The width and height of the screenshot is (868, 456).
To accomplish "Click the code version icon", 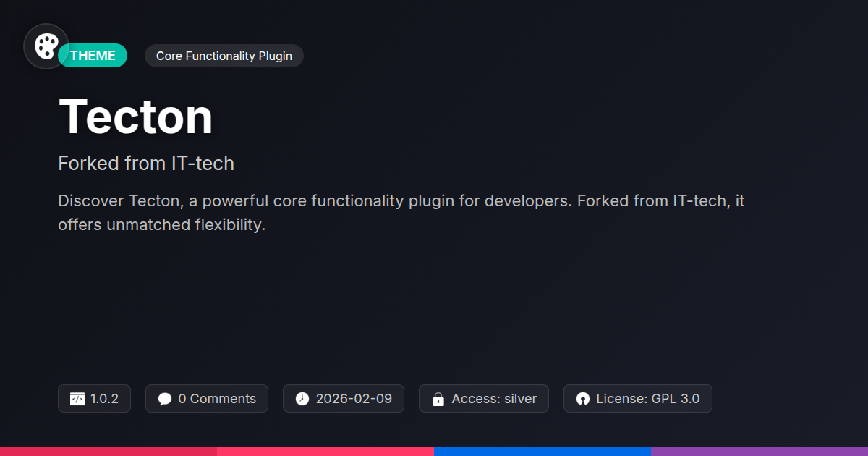I will [77, 399].
